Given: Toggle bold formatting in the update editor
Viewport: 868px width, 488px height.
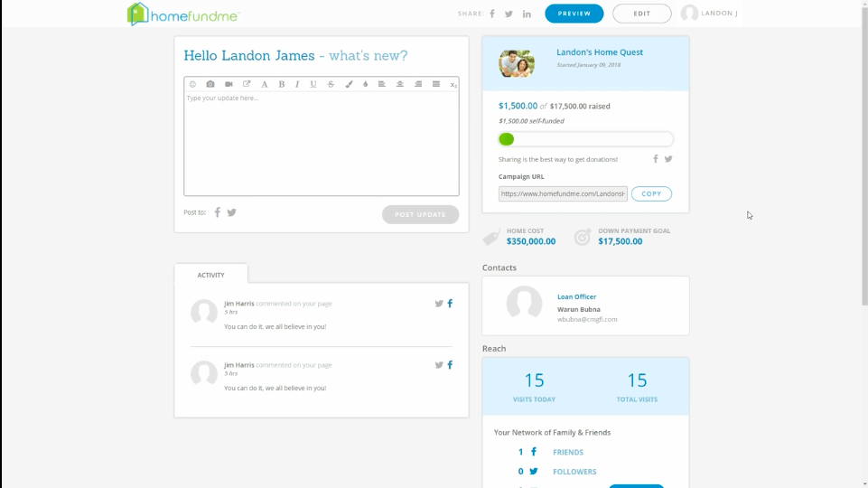Looking at the screenshot, I should pyautogui.click(x=282, y=84).
